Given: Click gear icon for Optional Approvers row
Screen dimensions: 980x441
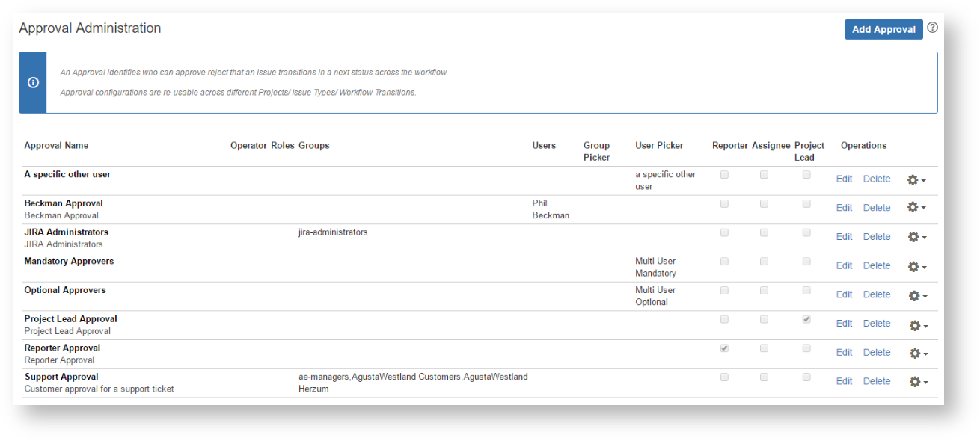Looking at the screenshot, I should coord(916,295).
